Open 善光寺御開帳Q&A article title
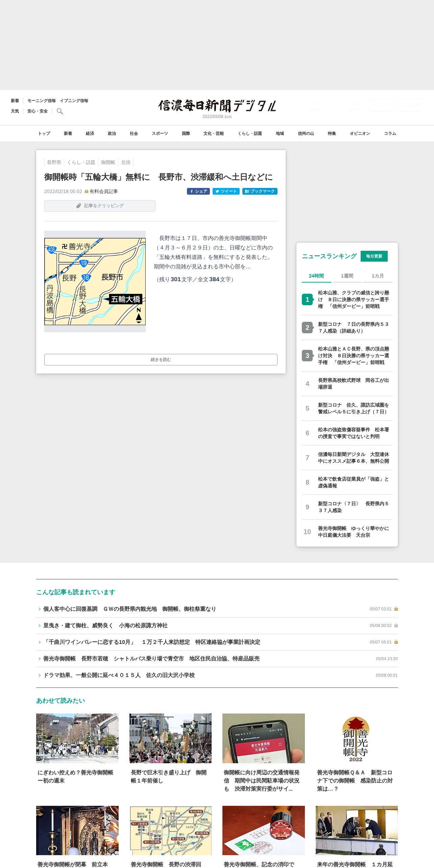This screenshot has height=868, width=434. point(355,781)
